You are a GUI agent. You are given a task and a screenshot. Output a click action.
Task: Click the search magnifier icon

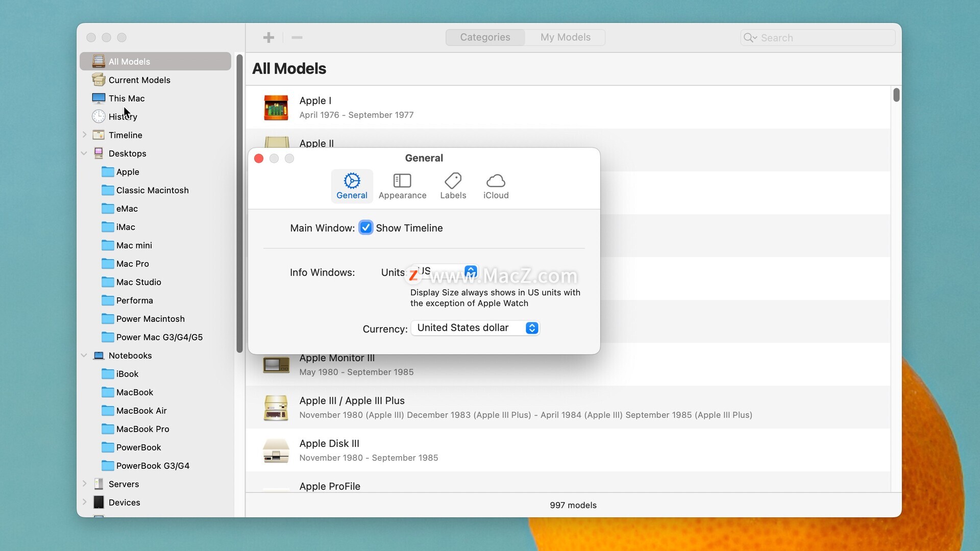(x=750, y=38)
